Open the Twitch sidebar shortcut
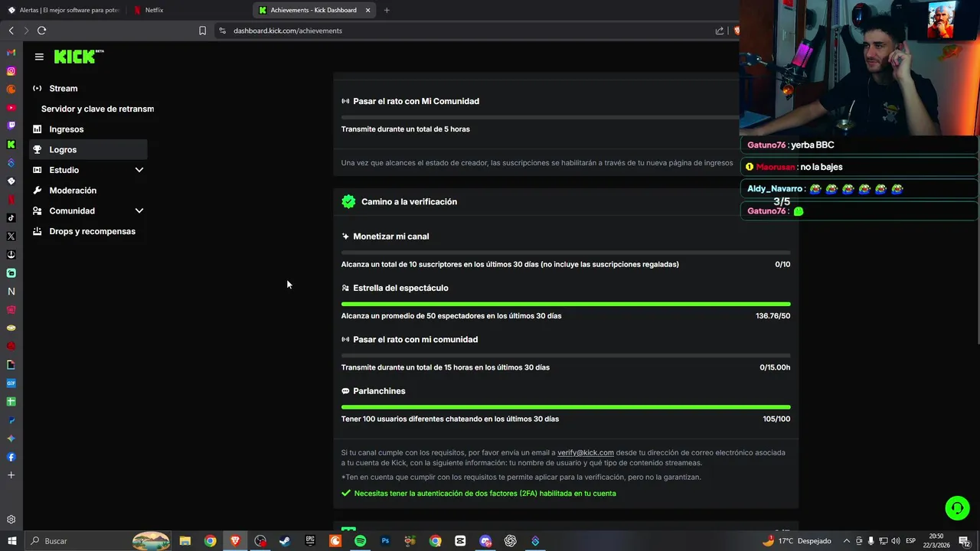The image size is (980, 551). 11,126
